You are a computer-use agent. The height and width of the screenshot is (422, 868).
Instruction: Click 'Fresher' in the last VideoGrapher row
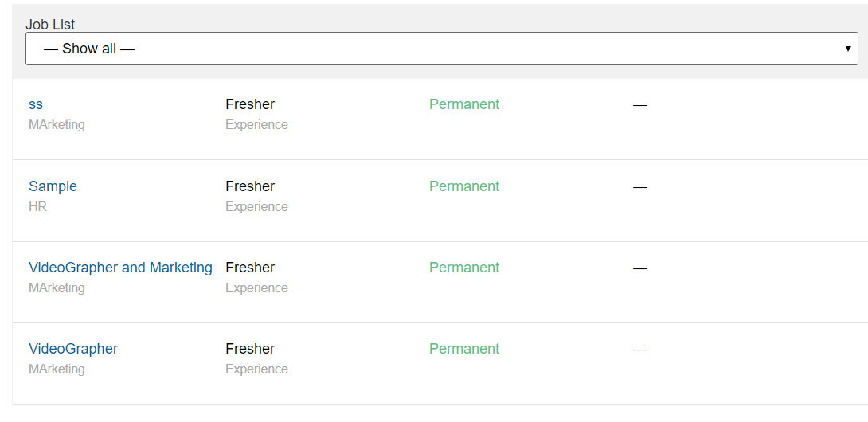point(250,349)
